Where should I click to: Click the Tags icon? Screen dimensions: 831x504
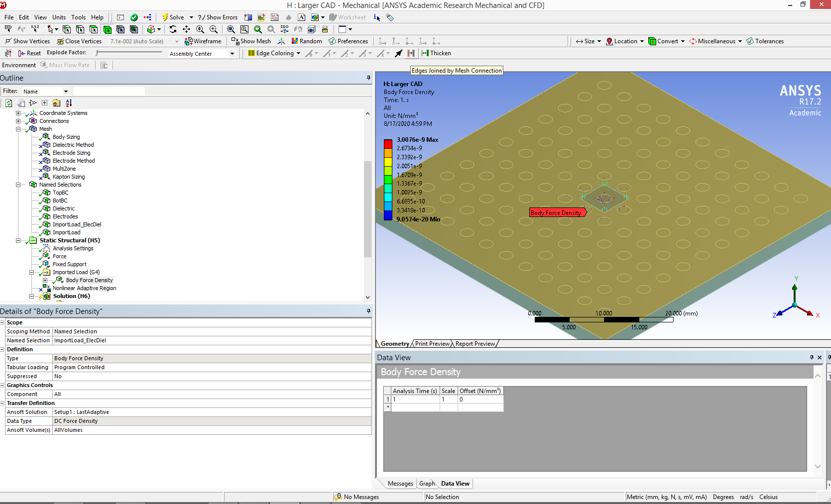(390, 17)
